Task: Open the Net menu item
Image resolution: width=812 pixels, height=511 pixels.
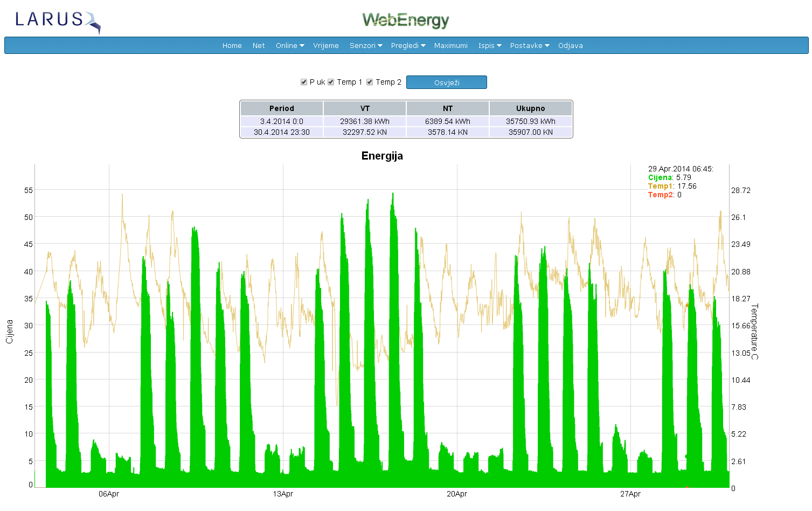Action: [259, 46]
